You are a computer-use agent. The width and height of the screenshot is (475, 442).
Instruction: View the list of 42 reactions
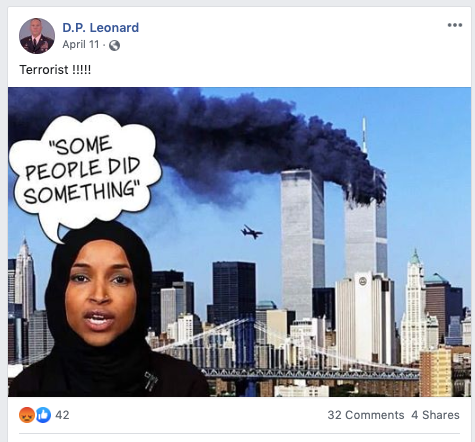62,415
